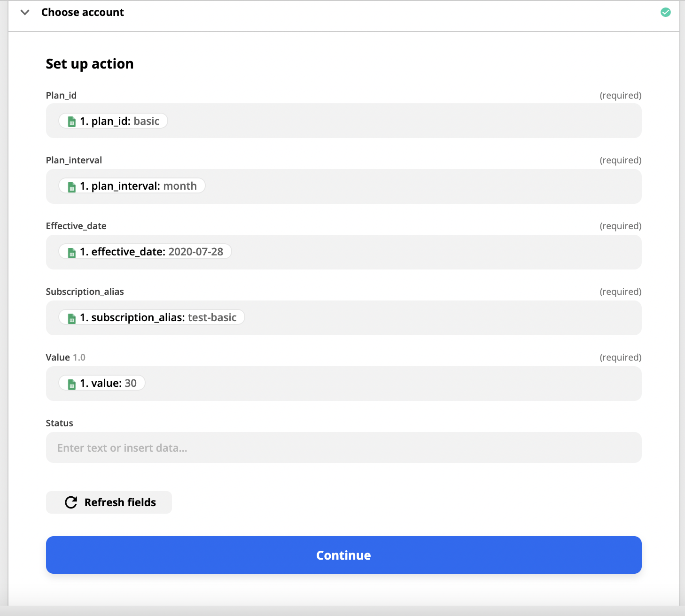Click the Sheets icon in effective_date pill
The width and height of the screenshot is (685, 616).
point(72,252)
